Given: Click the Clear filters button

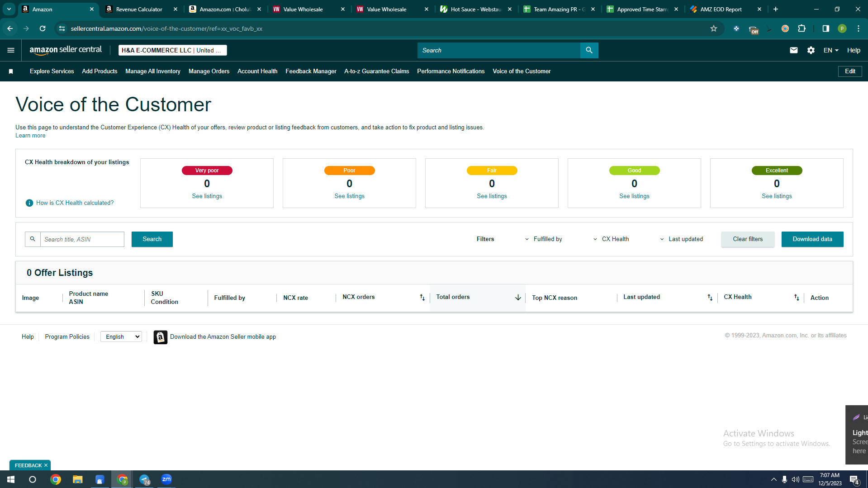Looking at the screenshot, I should (748, 239).
